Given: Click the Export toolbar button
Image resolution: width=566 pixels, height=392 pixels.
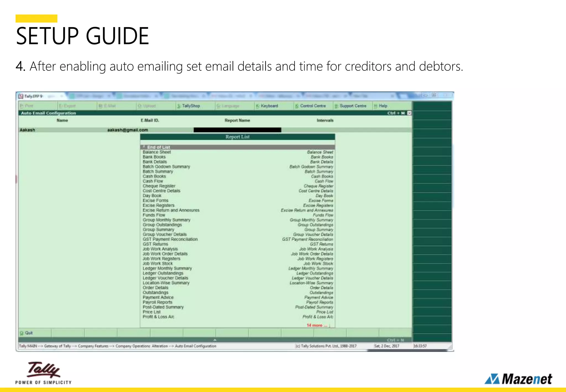Looking at the screenshot, I should pos(67,106).
